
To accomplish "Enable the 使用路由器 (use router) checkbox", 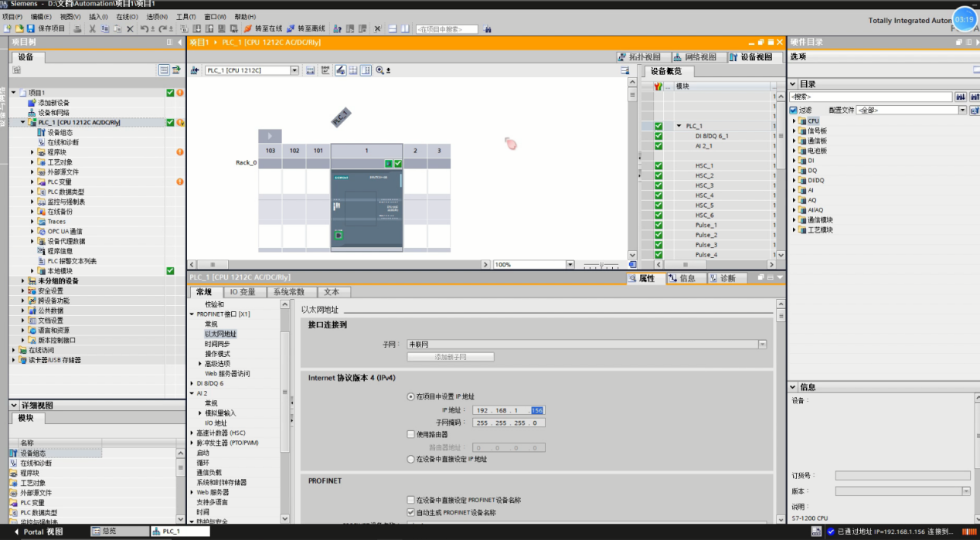I will [411, 434].
